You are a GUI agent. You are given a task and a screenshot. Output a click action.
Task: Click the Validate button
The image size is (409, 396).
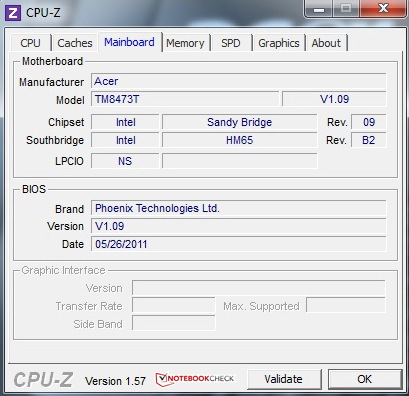[284, 379]
